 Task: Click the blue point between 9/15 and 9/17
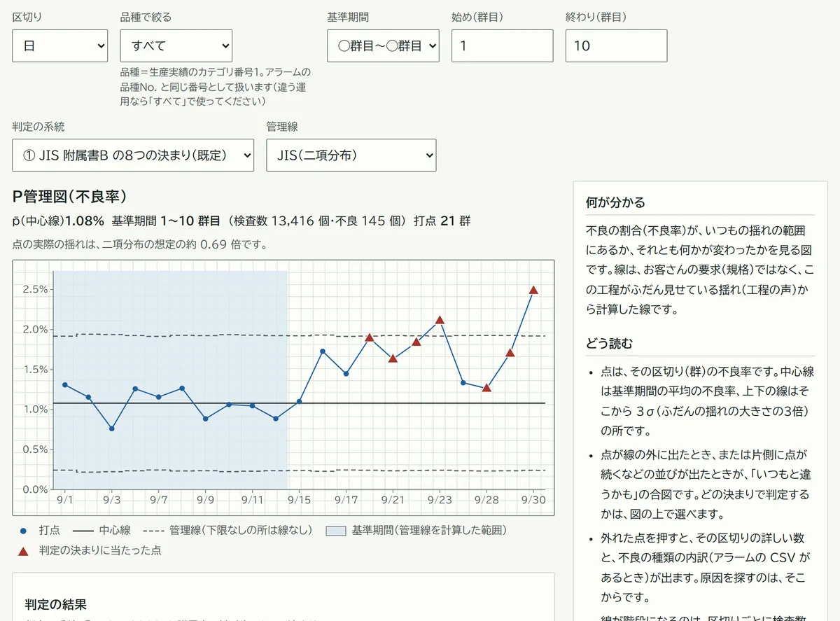tap(323, 351)
